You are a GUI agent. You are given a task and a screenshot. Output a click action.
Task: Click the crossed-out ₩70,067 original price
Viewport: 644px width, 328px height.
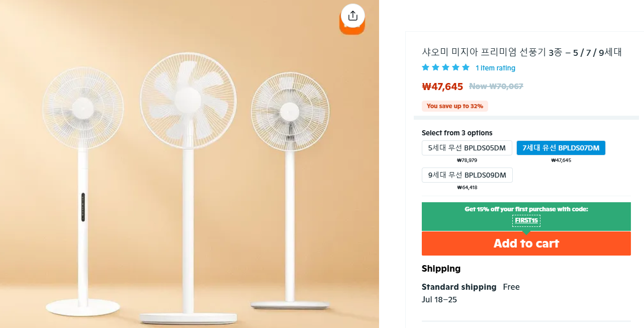496,86
